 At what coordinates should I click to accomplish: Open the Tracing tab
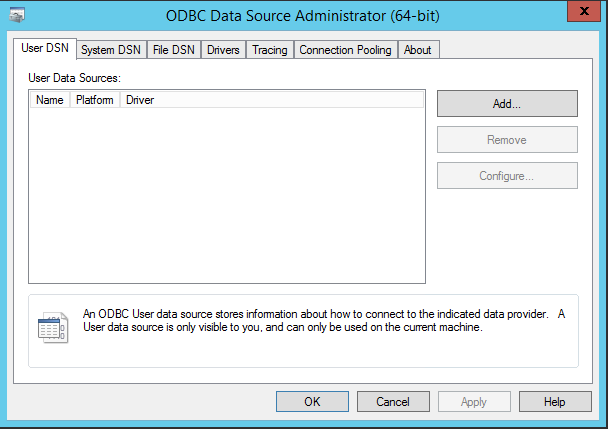270,50
